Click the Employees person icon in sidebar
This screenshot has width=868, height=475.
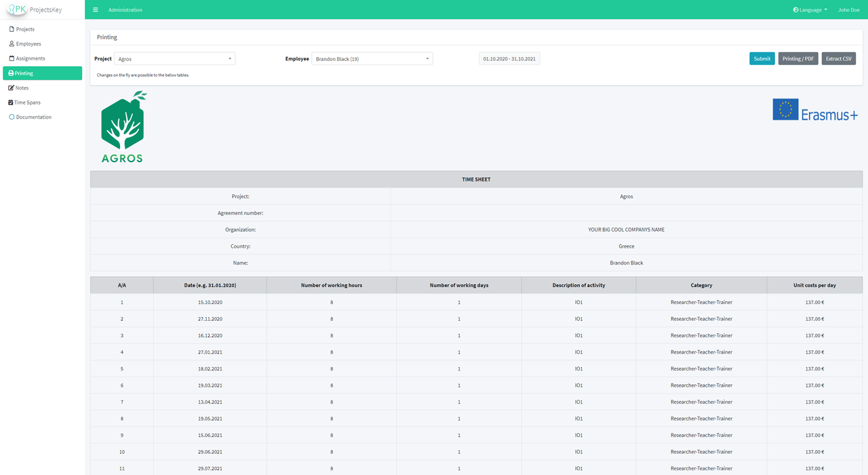point(12,44)
